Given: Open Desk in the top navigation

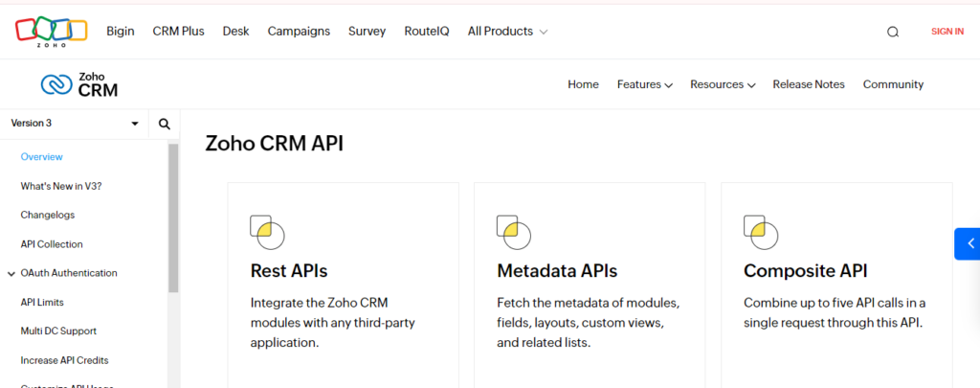Looking at the screenshot, I should (235, 32).
